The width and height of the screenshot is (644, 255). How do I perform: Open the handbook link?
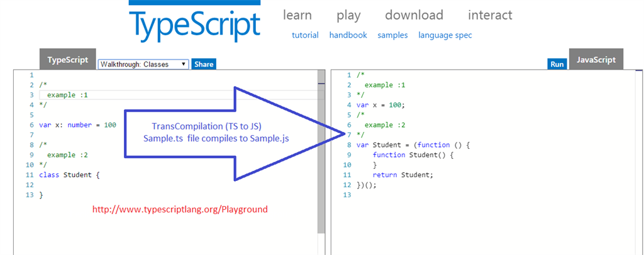point(348,35)
